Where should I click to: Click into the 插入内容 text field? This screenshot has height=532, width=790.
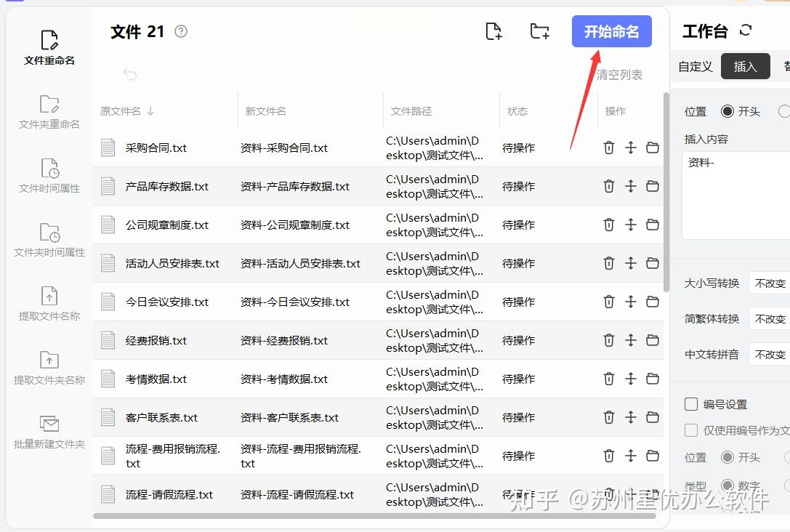coord(736,196)
